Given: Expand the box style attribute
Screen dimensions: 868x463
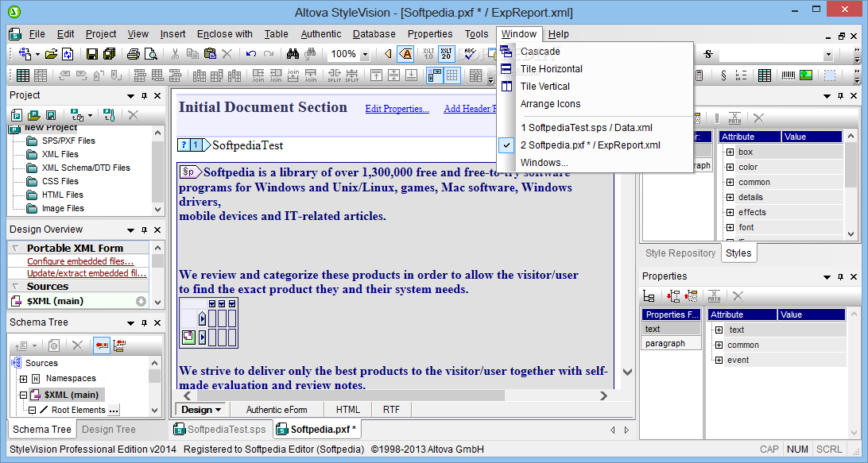Looking at the screenshot, I should [x=730, y=152].
